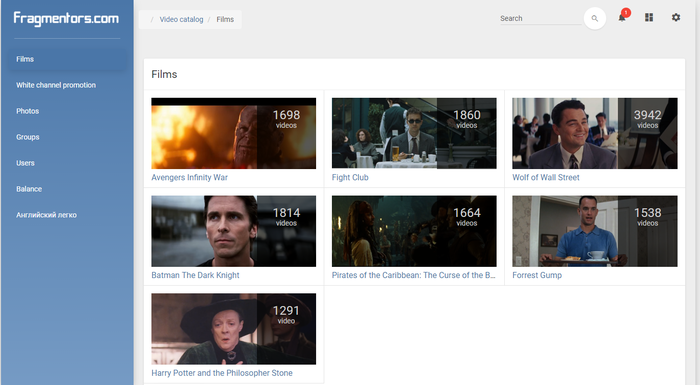Image resolution: width=700 pixels, height=385 pixels.
Task: Open Wolf of Wall Street title link
Action: (546, 177)
